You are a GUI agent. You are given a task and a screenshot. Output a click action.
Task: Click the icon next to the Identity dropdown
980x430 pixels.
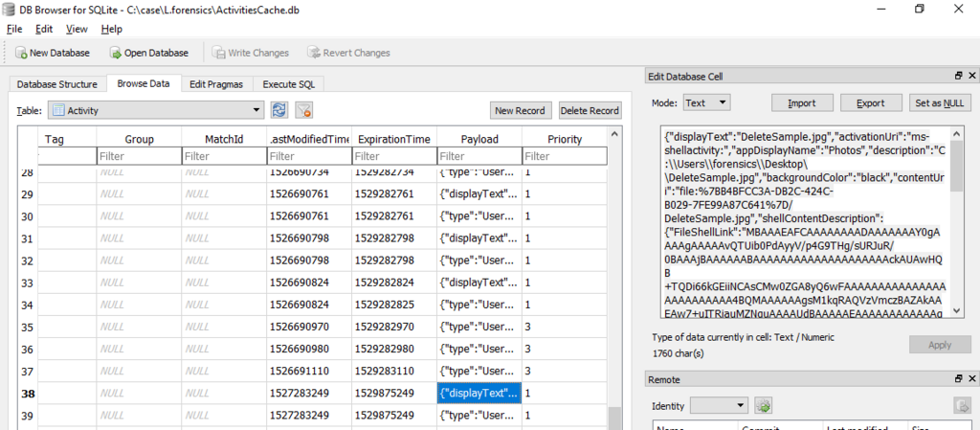763,406
